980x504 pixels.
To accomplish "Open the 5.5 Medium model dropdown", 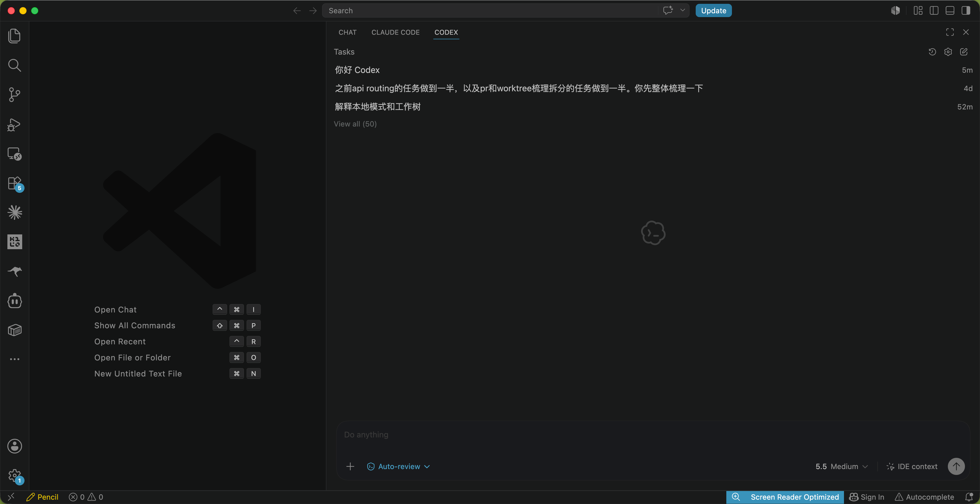I will [841, 466].
